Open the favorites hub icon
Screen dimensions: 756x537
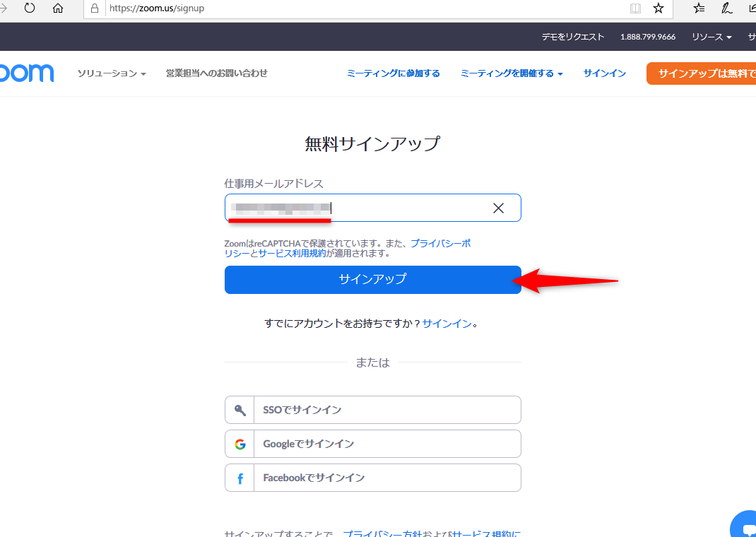click(699, 8)
